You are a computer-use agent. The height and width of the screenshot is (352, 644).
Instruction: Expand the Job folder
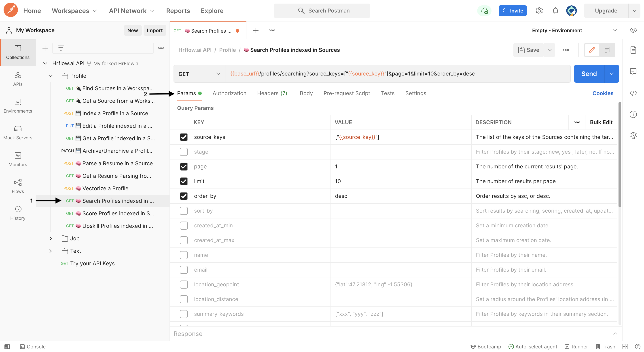pyautogui.click(x=51, y=238)
